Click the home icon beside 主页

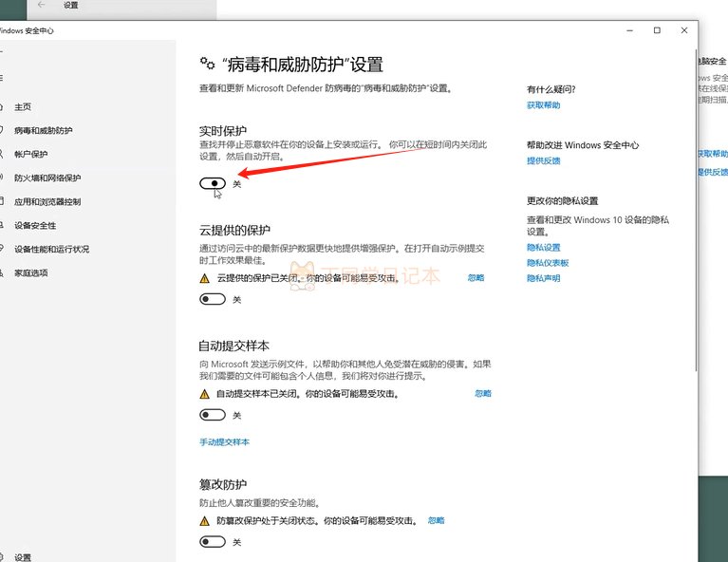3,107
